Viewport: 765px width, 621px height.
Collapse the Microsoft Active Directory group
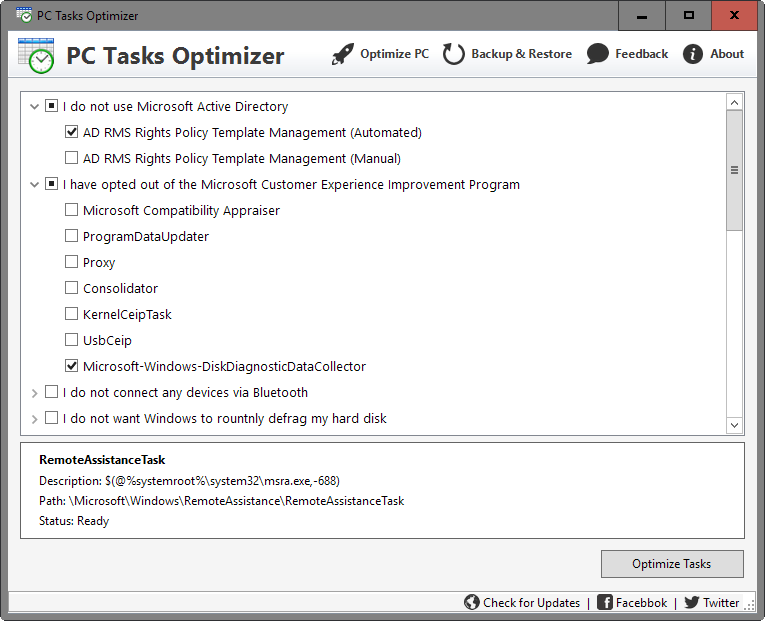[35, 106]
